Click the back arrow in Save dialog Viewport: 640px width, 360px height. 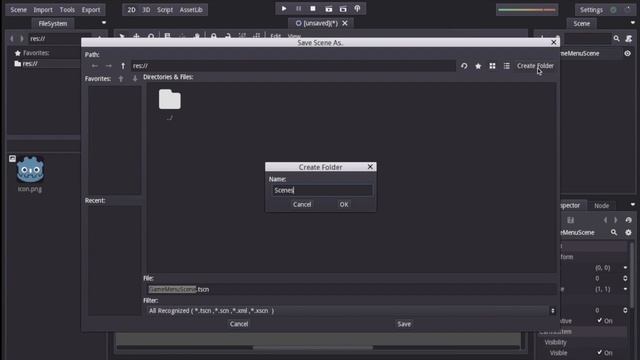95,66
